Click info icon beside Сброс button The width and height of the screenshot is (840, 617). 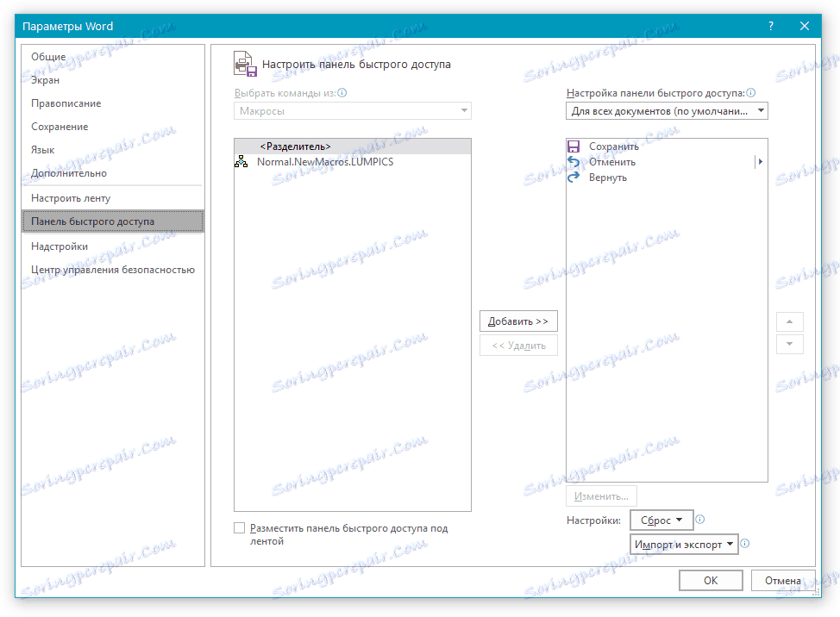pyautogui.click(x=700, y=519)
